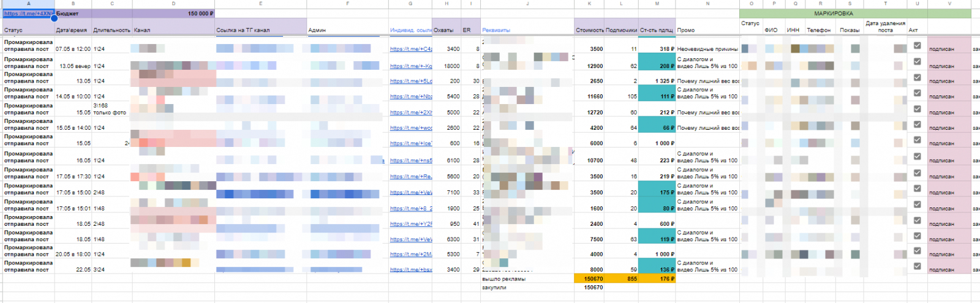Select column U header
This screenshot has width=980, height=303.
pos(917,4)
